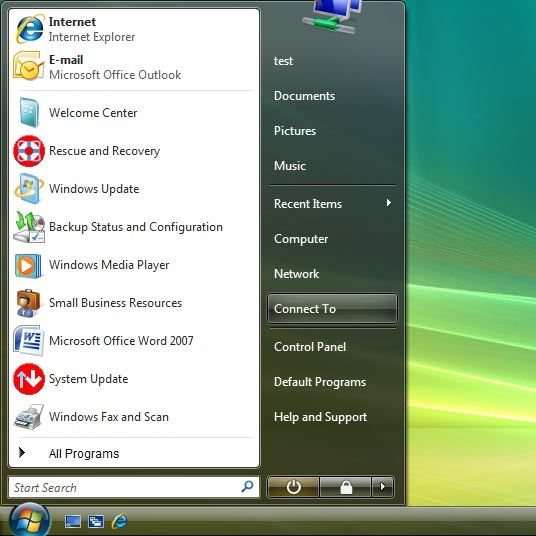Click 'Small Business Resources' text
This screenshot has height=536, width=536.
(x=115, y=303)
